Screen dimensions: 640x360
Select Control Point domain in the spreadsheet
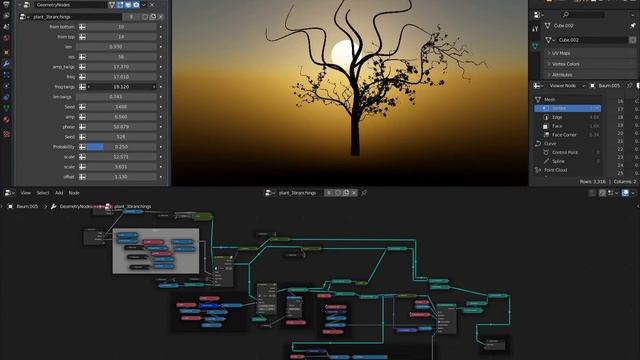coord(568,152)
